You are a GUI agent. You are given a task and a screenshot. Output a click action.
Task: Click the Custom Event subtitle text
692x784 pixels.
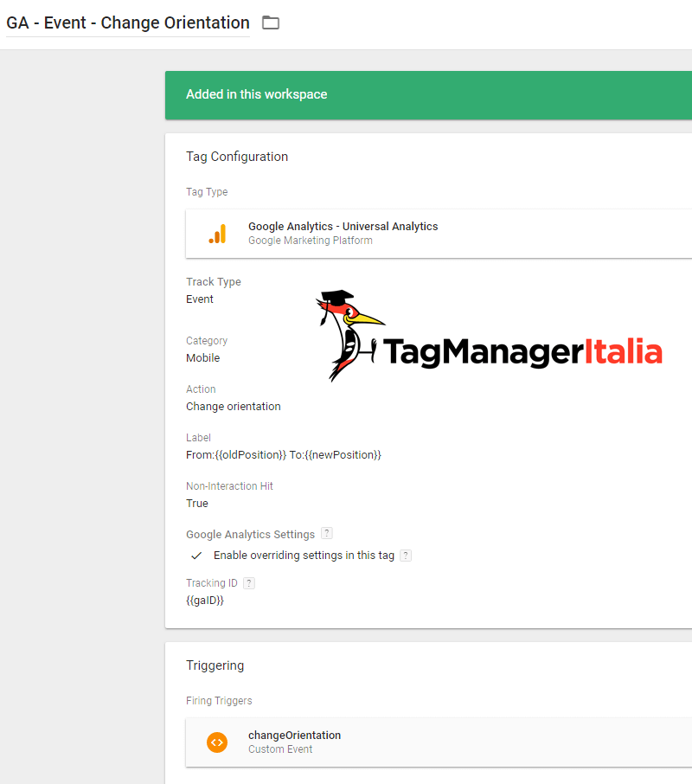[x=280, y=749]
